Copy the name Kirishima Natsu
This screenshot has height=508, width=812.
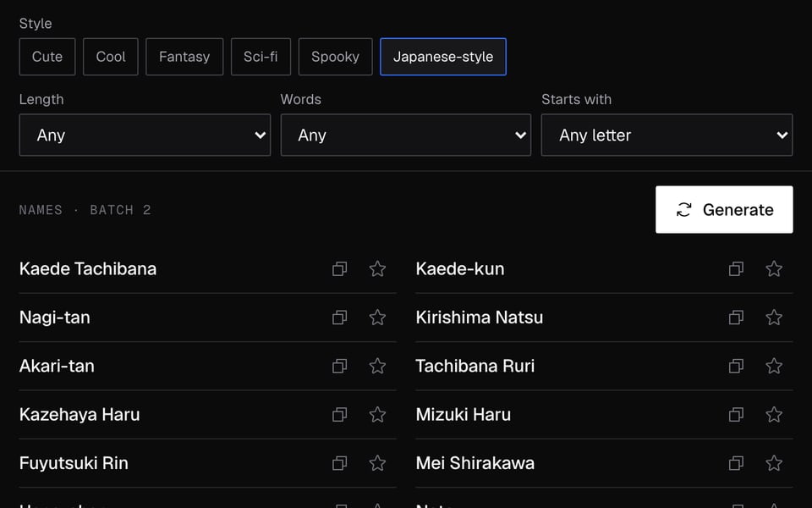point(737,317)
